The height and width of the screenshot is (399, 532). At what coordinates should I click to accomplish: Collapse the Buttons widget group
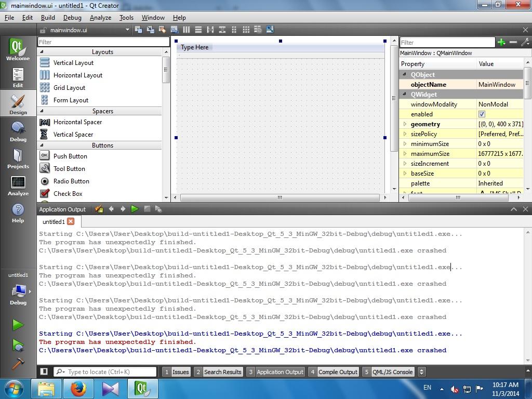tap(42, 145)
